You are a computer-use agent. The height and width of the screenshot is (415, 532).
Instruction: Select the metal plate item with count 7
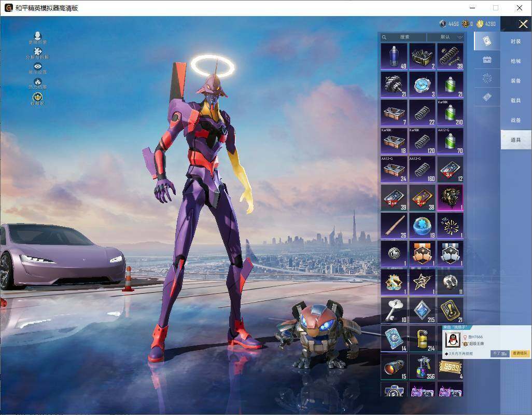(x=394, y=113)
